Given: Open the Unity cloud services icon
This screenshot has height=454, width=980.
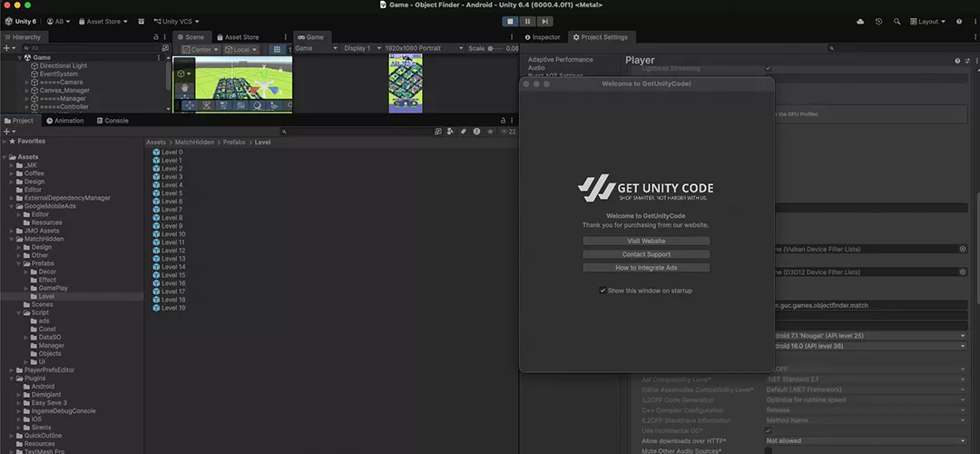Looking at the screenshot, I should click(860, 21).
